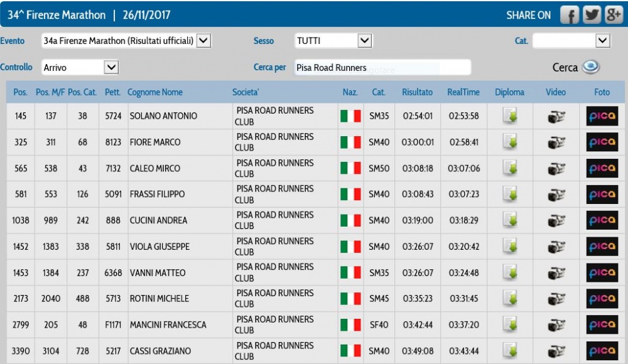
Task: Click position 1038 cell
Action: click(x=21, y=220)
